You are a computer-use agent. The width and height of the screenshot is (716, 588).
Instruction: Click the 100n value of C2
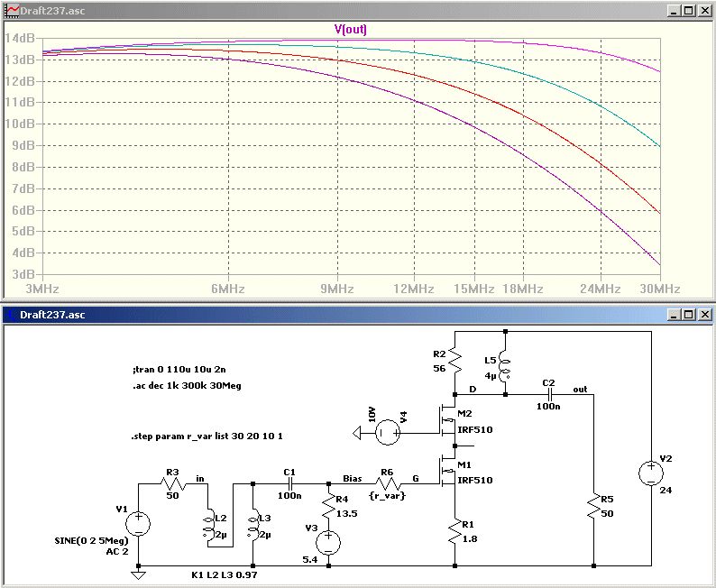coord(548,407)
